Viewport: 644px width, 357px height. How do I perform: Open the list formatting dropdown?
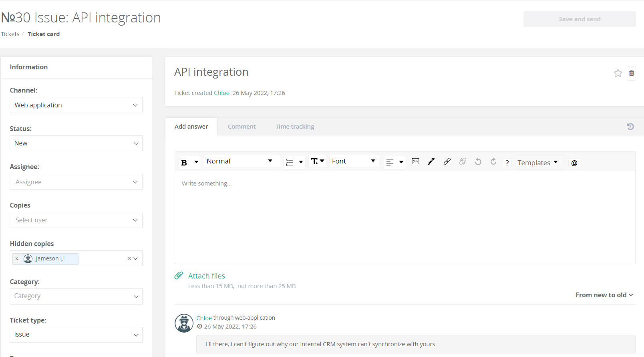click(294, 162)
